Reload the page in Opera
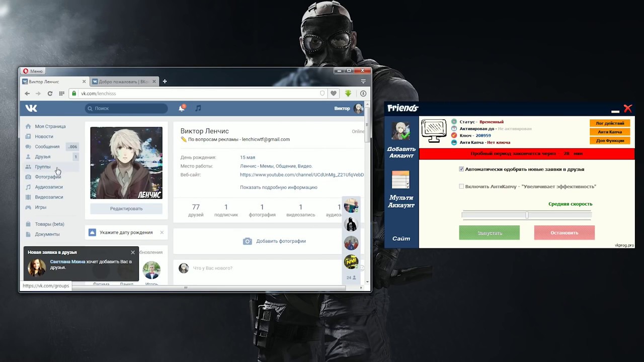The width and height of the screenshot is (644, 362). tap(50, 94)
